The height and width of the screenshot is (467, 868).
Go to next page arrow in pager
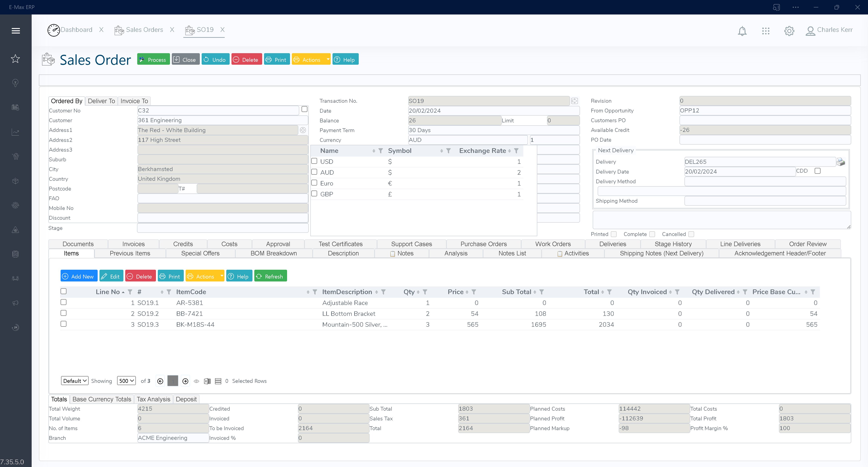[185, 381]
